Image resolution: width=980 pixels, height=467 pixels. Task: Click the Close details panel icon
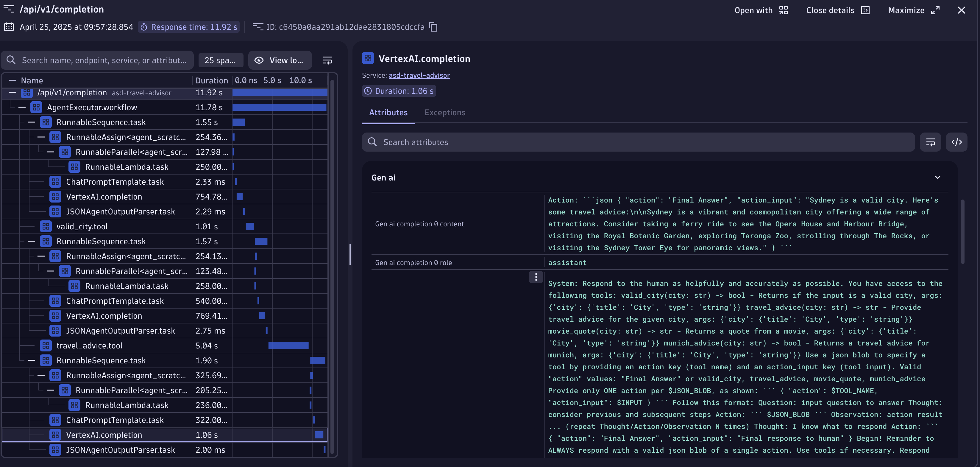[865, 10]
